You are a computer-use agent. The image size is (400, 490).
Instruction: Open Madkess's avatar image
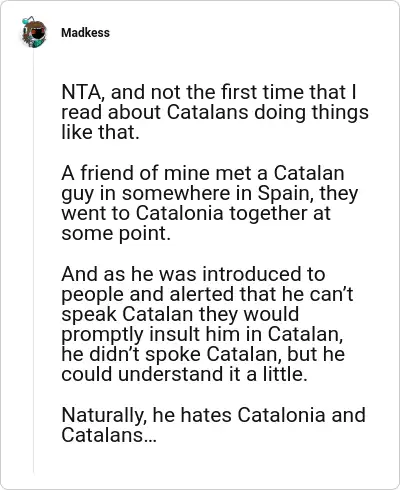(34, 33)
